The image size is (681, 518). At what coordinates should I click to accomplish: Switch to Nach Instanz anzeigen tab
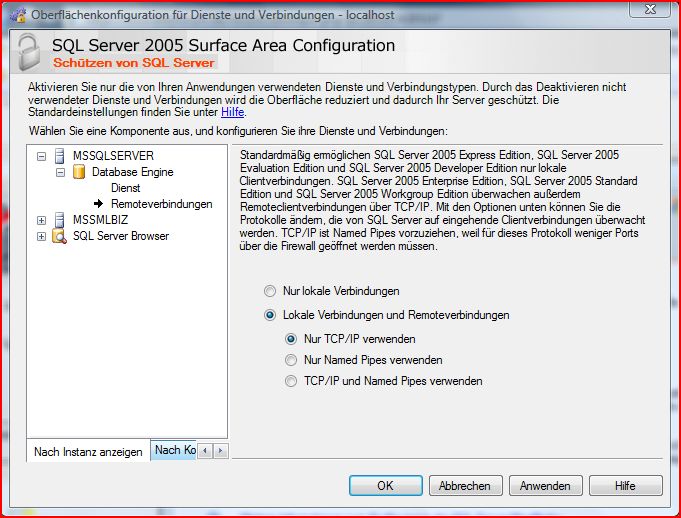88,452
